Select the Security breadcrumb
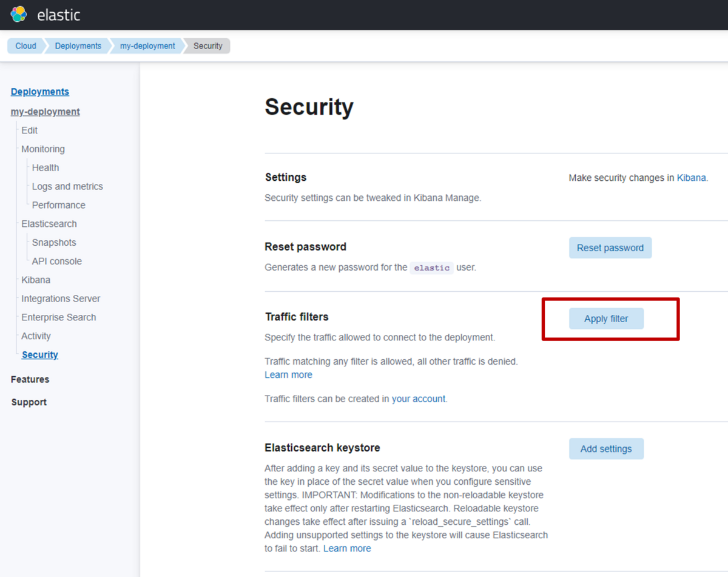Screen dimensions: 728x577 point(207,46)
